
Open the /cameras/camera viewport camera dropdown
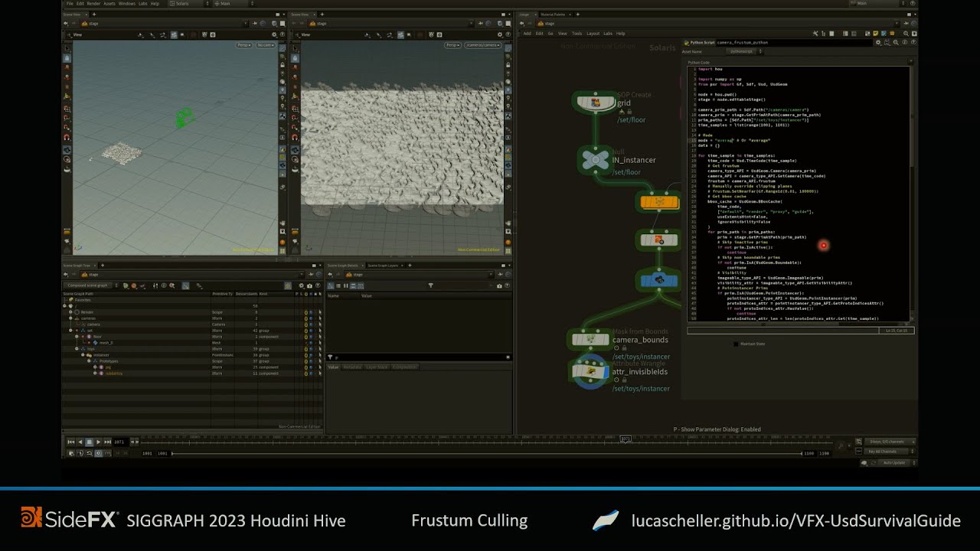tap(482, 45)
